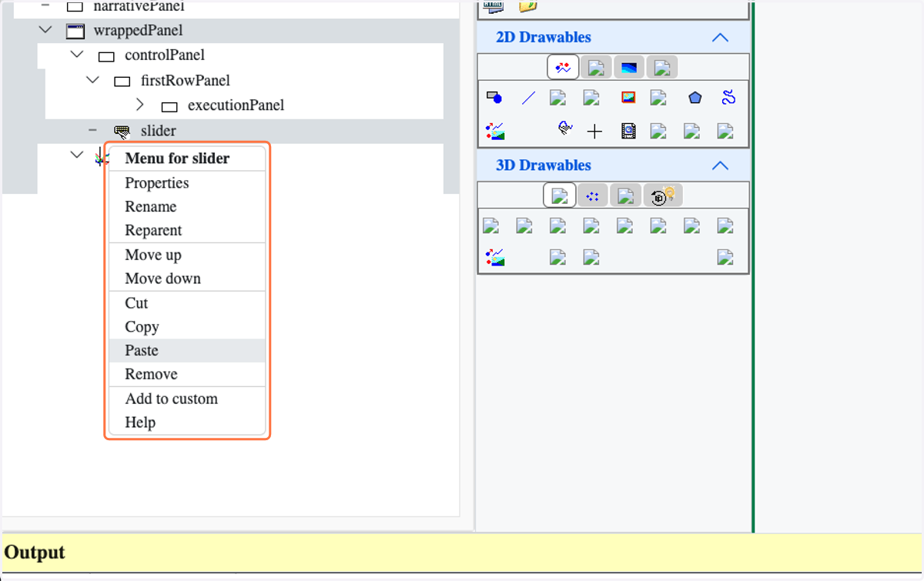924x581 pixels.
Task: Choose Rename in the slider menu
Action: pos(187,207)
